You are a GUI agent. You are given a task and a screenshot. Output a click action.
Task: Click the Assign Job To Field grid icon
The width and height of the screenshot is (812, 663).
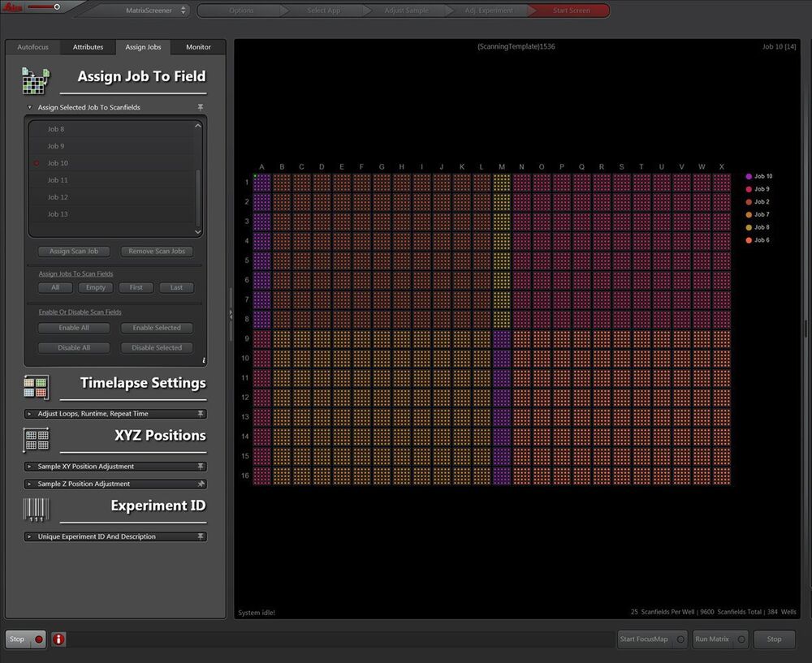coord(35,80)
